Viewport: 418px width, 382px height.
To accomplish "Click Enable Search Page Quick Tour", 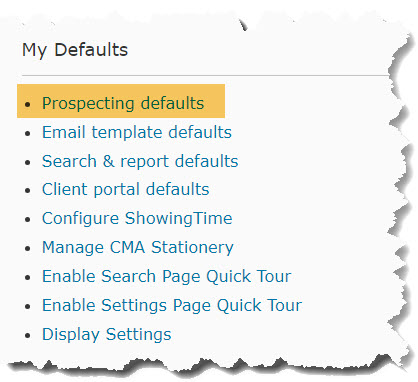I will click(167, 276).
